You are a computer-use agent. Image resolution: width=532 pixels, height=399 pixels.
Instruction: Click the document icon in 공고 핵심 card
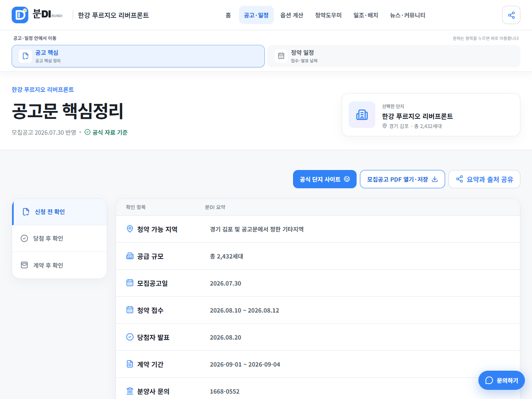click(x=25, y=56)
